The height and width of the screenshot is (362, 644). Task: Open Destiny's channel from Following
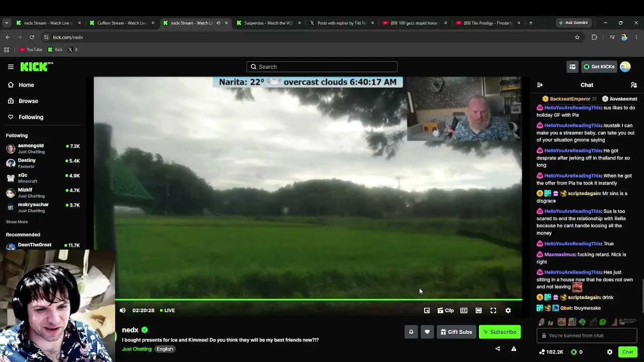point(43,163)
